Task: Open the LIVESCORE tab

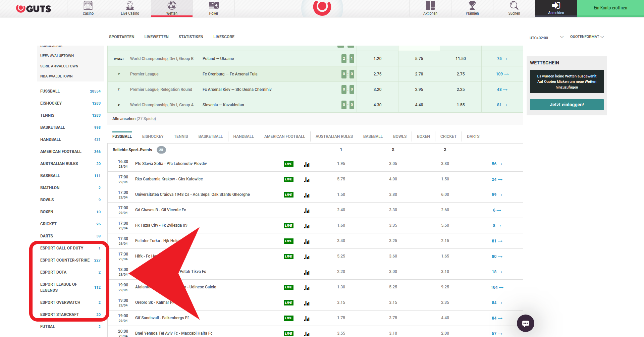Action: pyautogui.click(x=224, y=37)
